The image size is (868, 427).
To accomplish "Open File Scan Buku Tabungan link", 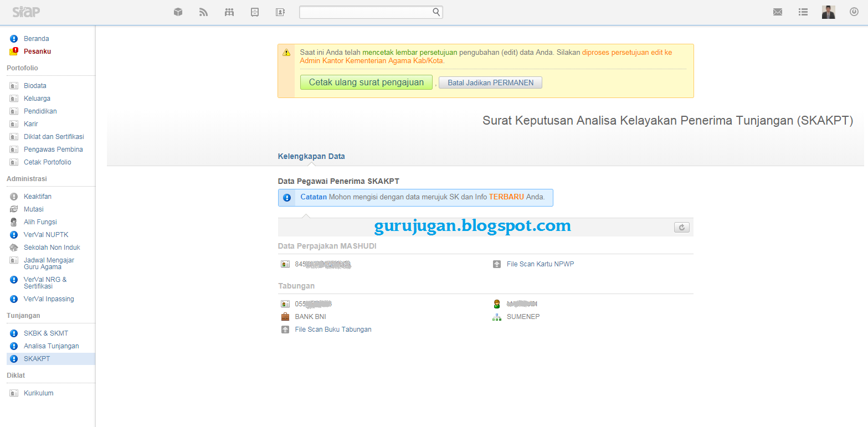I will [x=333, y=330].
